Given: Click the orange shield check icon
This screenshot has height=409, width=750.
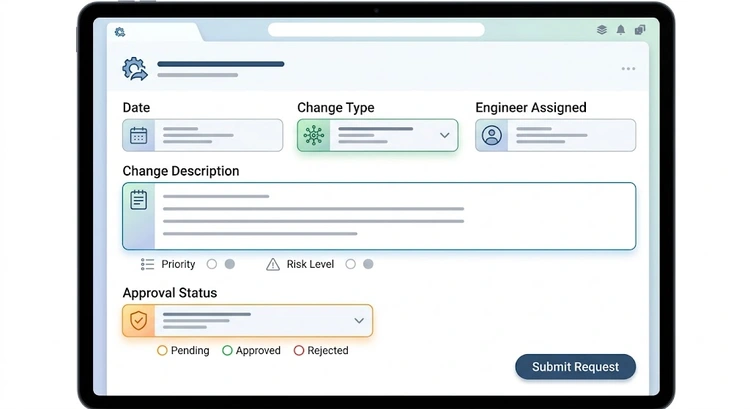Looking at the screenshot, I should (138, 321).
